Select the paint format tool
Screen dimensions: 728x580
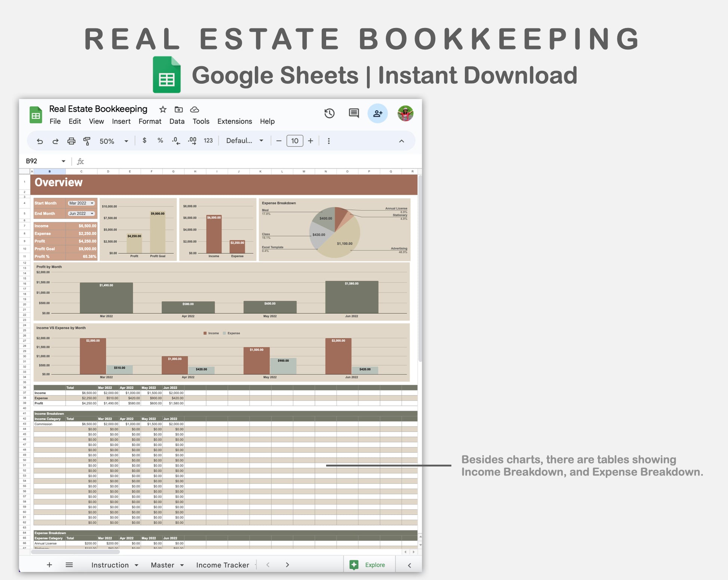[x=87, y=141]
